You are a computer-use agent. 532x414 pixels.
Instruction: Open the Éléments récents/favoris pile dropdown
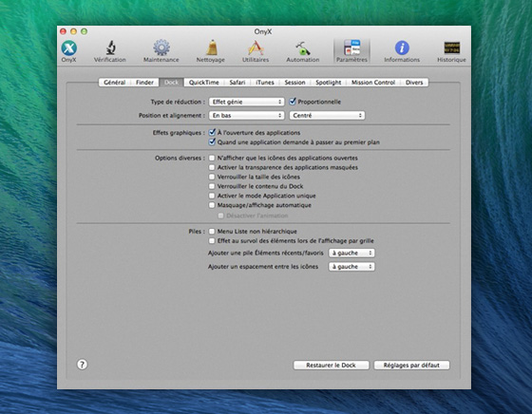(x=351, y=253)
